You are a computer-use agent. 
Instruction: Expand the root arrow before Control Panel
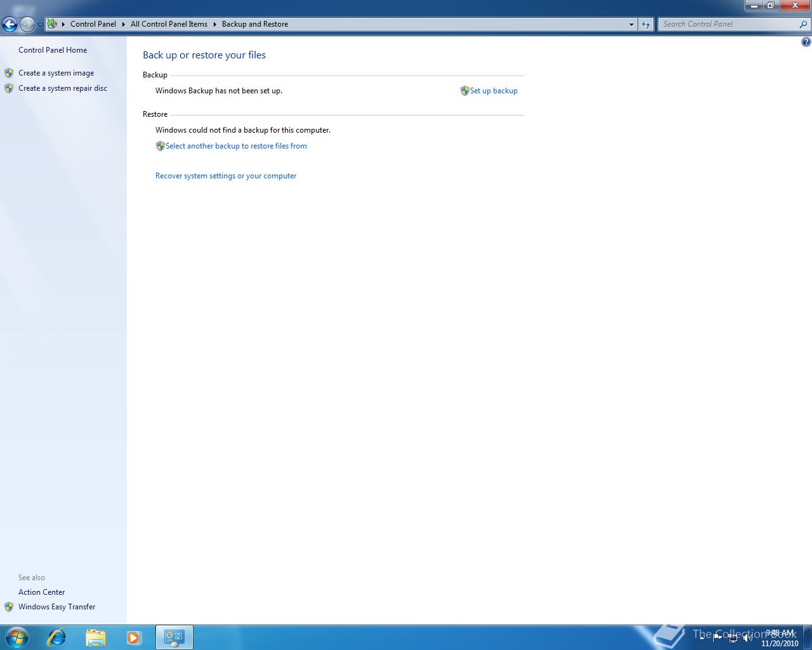pos(63,24)
